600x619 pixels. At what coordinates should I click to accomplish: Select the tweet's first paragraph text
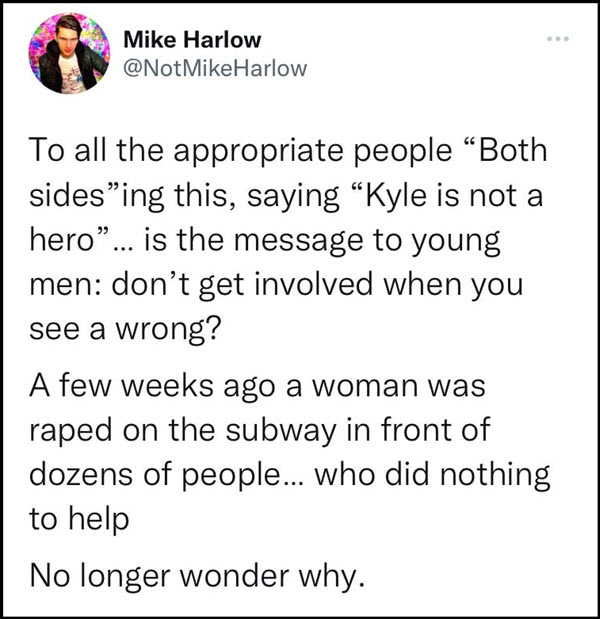(289, 240)
